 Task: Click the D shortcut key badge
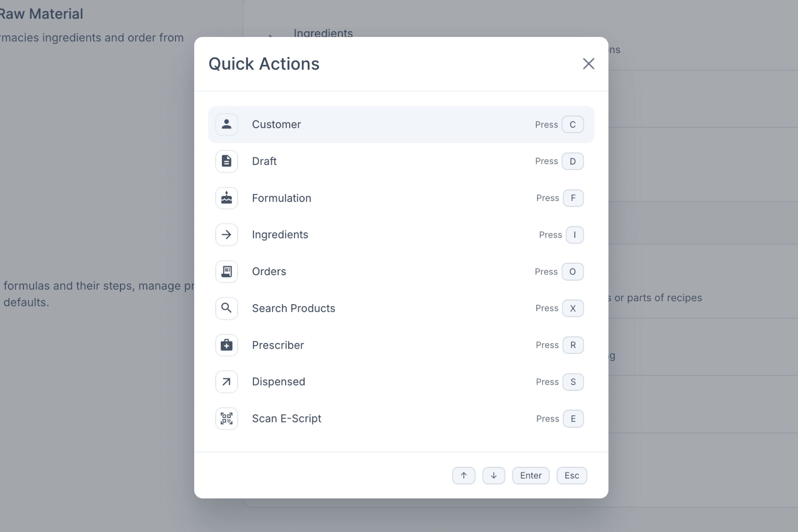pos(573,161)
